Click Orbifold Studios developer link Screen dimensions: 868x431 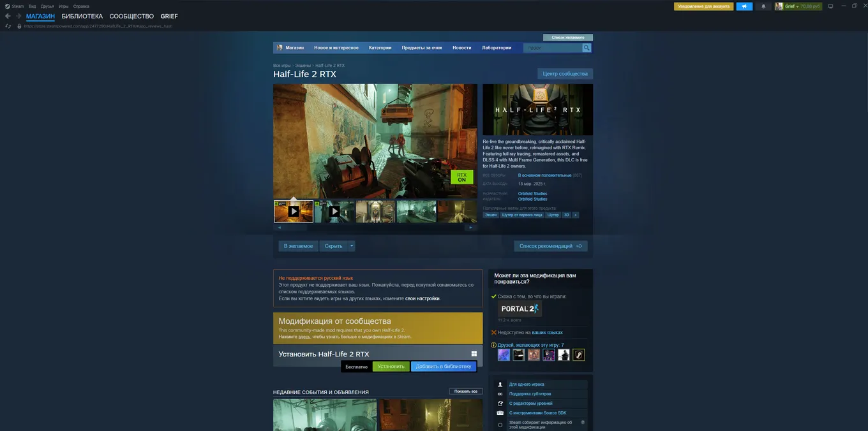pos(532,194)
